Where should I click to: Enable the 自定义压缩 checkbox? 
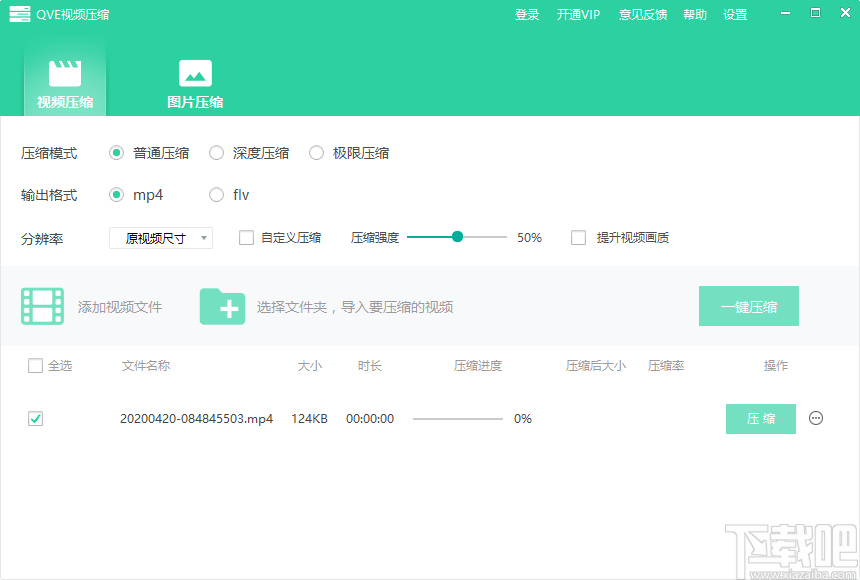click(x=244, y=237)
